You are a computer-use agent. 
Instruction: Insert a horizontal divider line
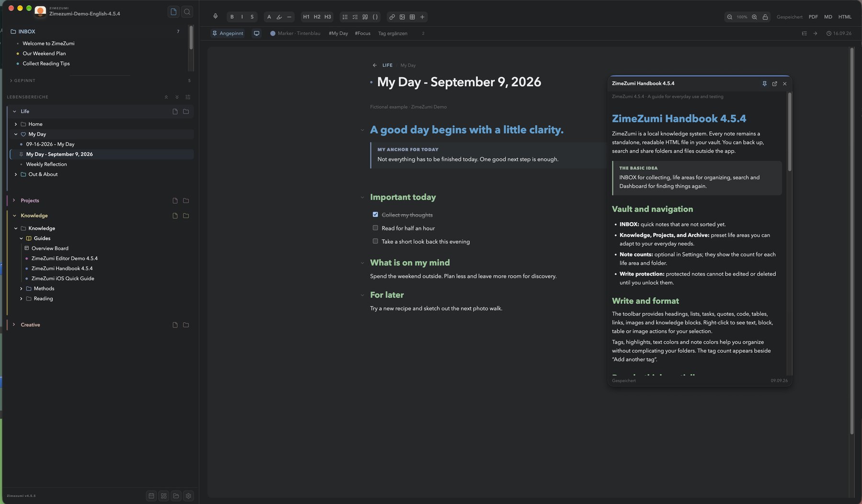click(289, 17)
